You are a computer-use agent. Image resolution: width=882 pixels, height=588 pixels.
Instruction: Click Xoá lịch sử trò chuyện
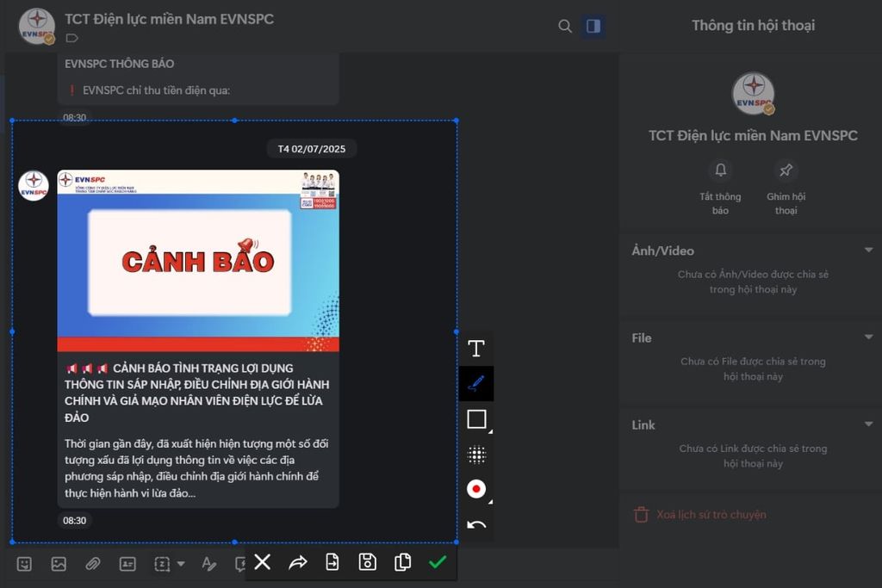711,514
